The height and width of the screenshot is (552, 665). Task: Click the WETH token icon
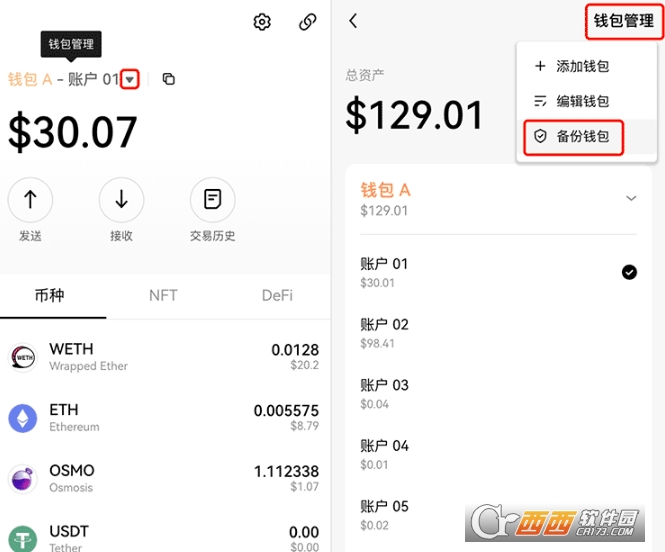23,357
